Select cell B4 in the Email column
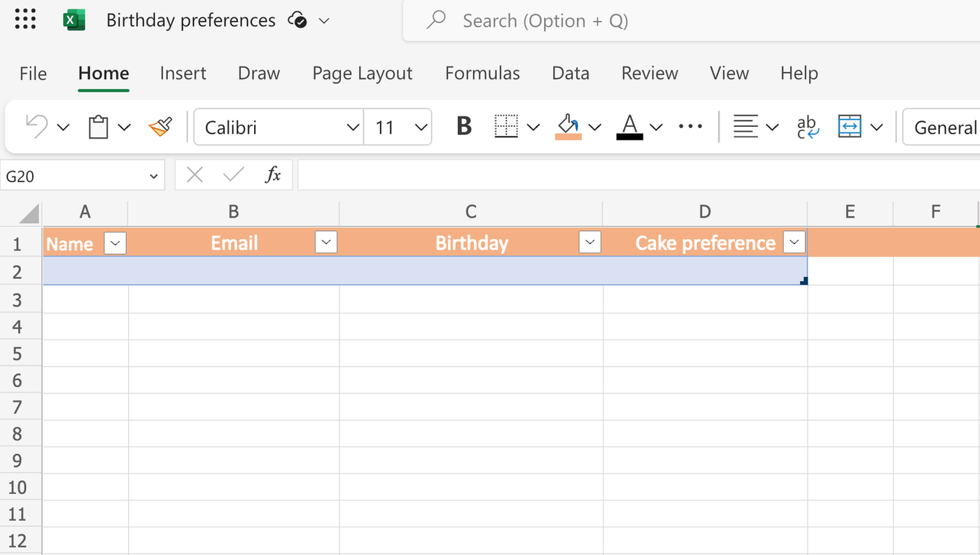The image size is (980, 555). pos(233,326)
